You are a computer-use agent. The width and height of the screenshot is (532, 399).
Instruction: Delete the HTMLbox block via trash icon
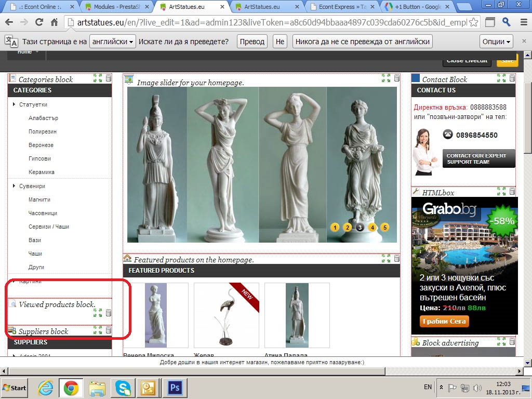[512, 192]
